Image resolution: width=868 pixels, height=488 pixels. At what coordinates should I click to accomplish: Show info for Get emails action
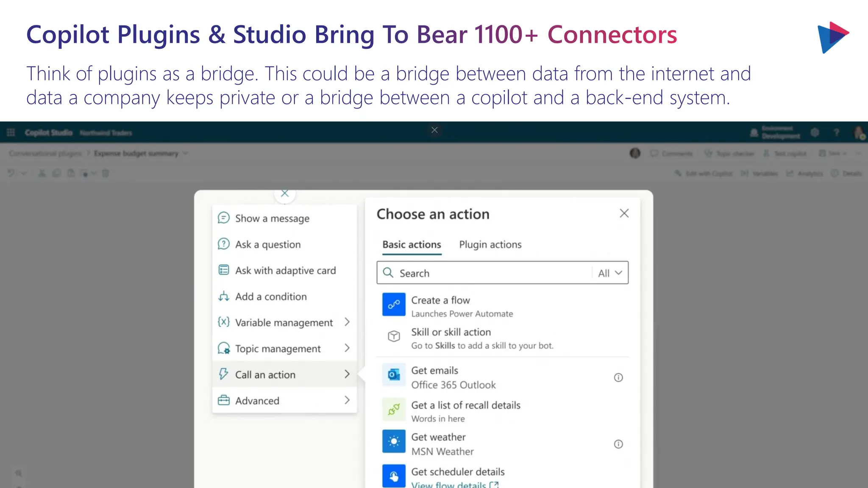tap(618, 377)
